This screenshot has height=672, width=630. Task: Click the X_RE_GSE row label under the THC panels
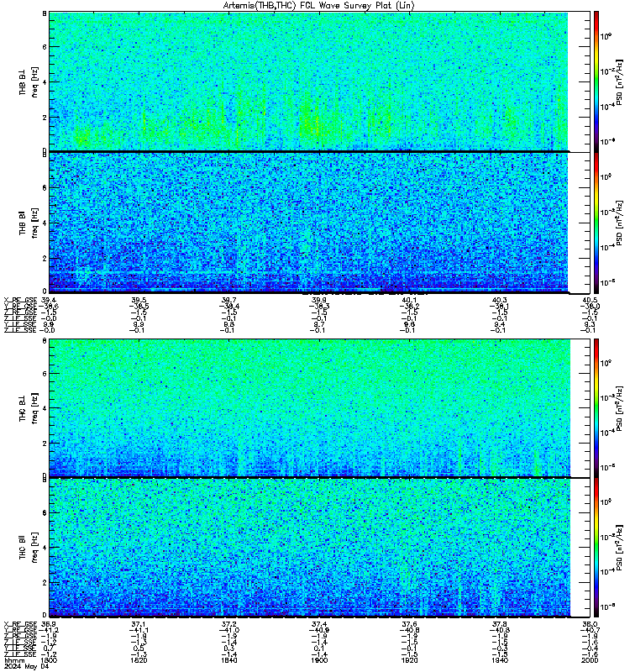(20, 624)
